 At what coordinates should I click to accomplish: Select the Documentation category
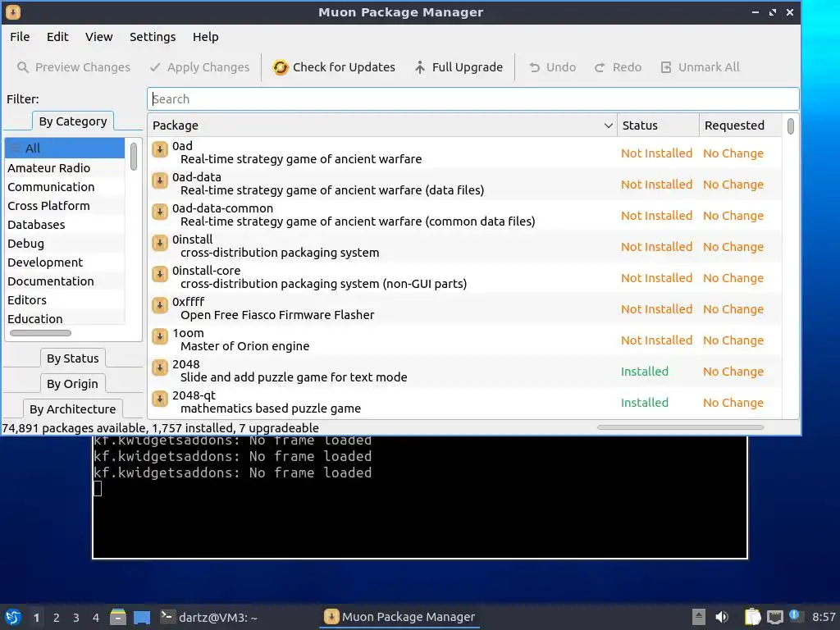[x=65, y=281]
